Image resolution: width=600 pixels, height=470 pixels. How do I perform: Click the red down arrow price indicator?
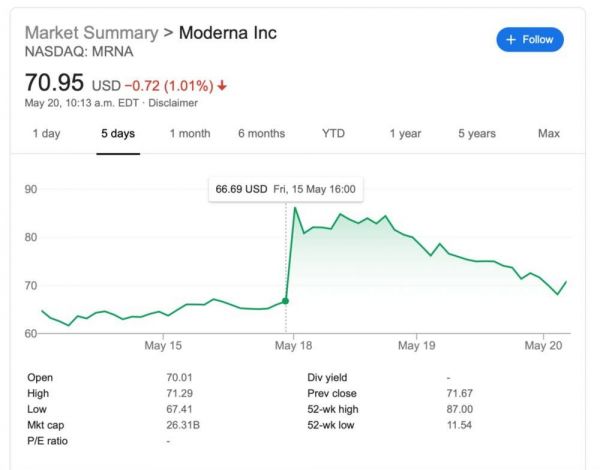(x=222, y=85)
